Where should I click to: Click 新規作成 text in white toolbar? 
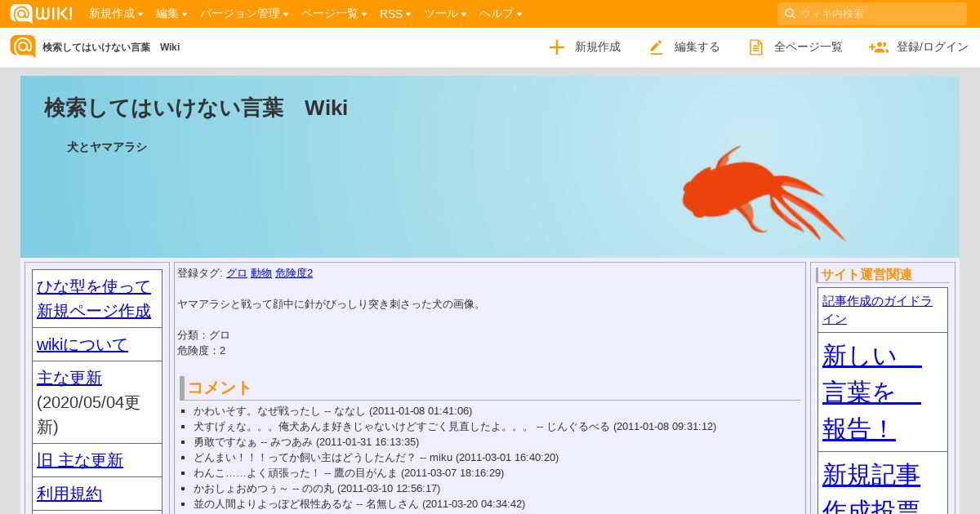click(x=598, y=47)
